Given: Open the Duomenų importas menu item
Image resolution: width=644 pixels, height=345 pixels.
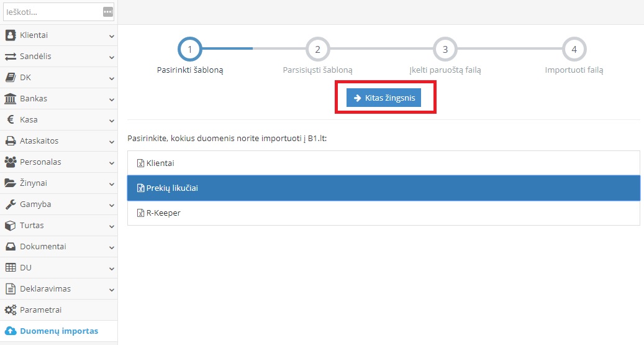Looking at the screenshot, I should pos(58,331).
